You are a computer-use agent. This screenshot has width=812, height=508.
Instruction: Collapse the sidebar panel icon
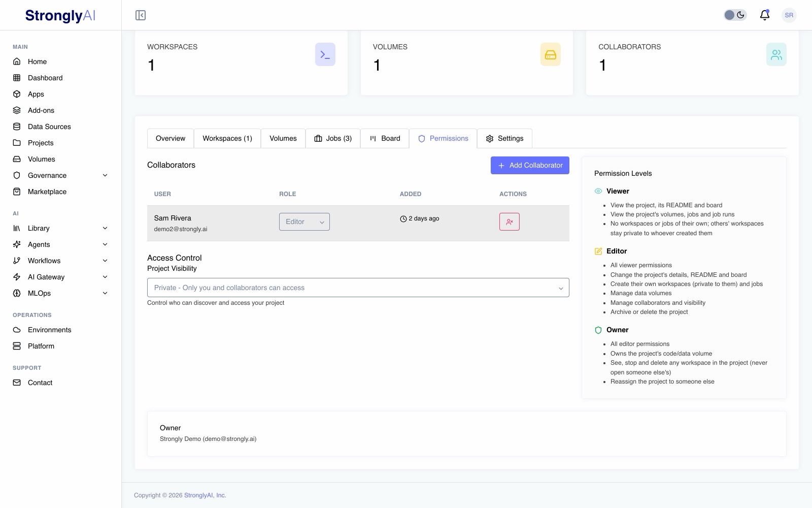click(x=141, y=15)
